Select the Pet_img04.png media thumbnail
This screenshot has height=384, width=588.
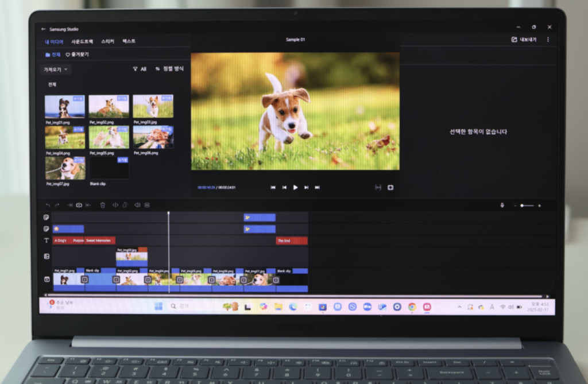tap(65, 138)
